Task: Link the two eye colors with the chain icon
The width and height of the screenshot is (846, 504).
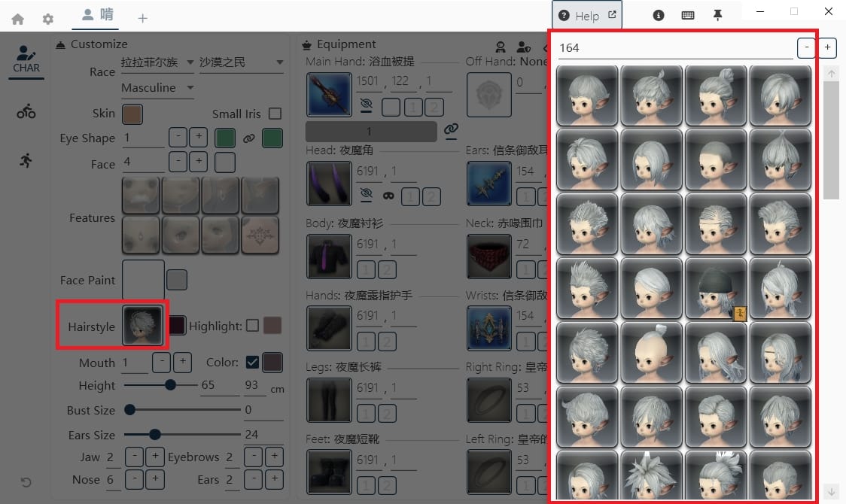Action: click(x=248, y=138)
